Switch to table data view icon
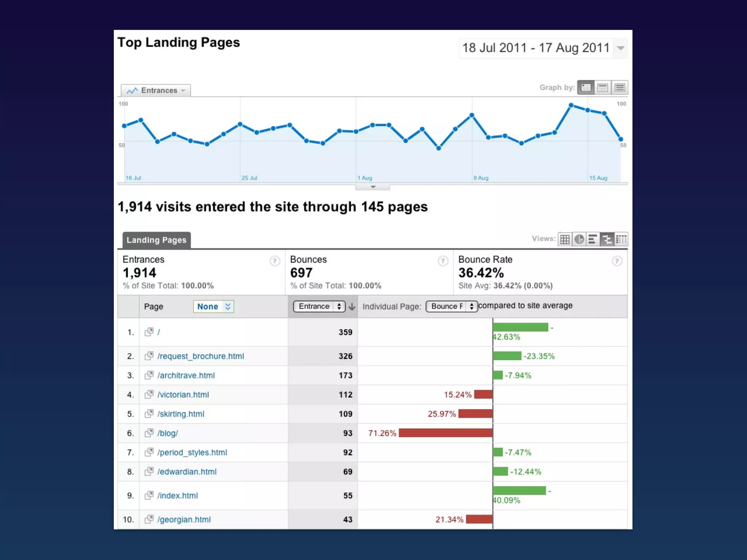Image resolution: width=747 pixels, height=560 pixels. 565,239
